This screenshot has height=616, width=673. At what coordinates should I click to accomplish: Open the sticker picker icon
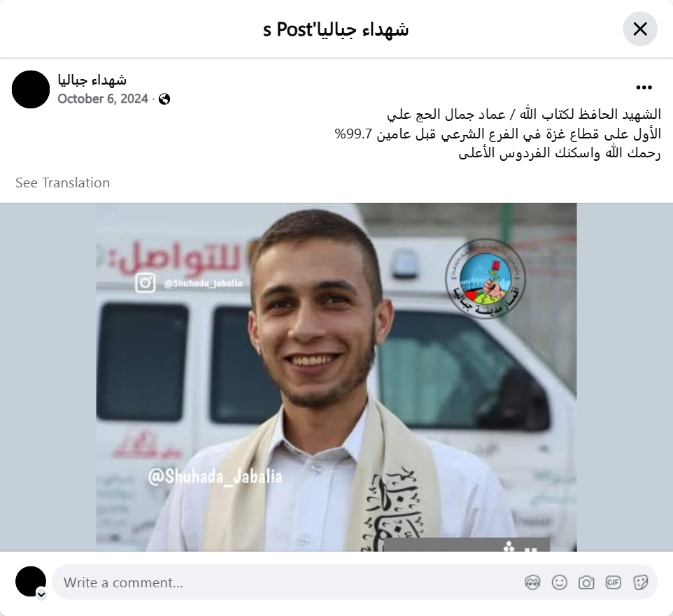[x=640, y=582]
